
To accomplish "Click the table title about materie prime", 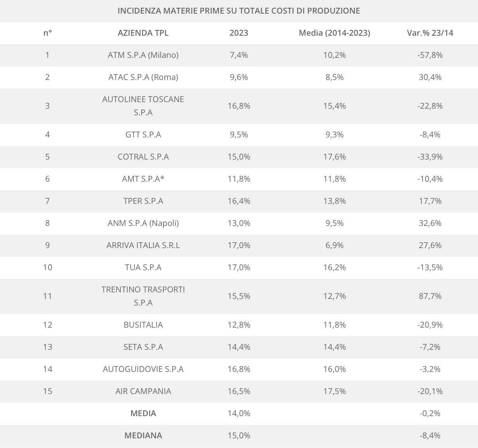I will tap(239, 11).
